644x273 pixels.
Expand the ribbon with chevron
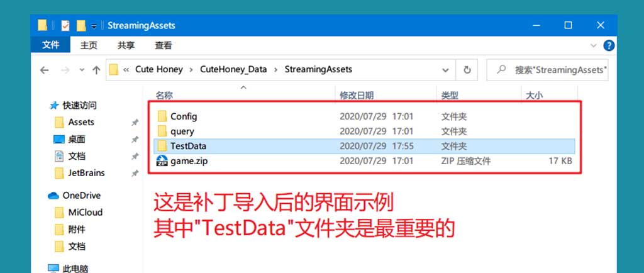[x=594, y=45]
